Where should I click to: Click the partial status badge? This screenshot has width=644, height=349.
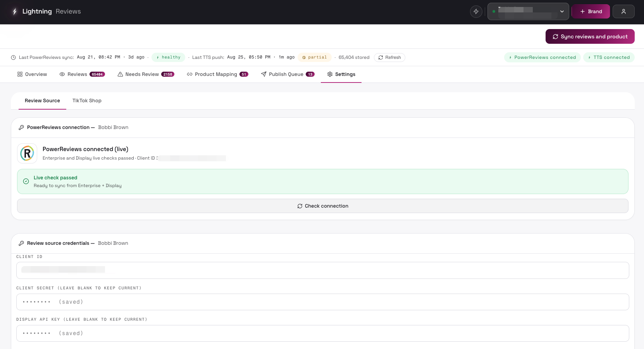(x=315, y=57)
